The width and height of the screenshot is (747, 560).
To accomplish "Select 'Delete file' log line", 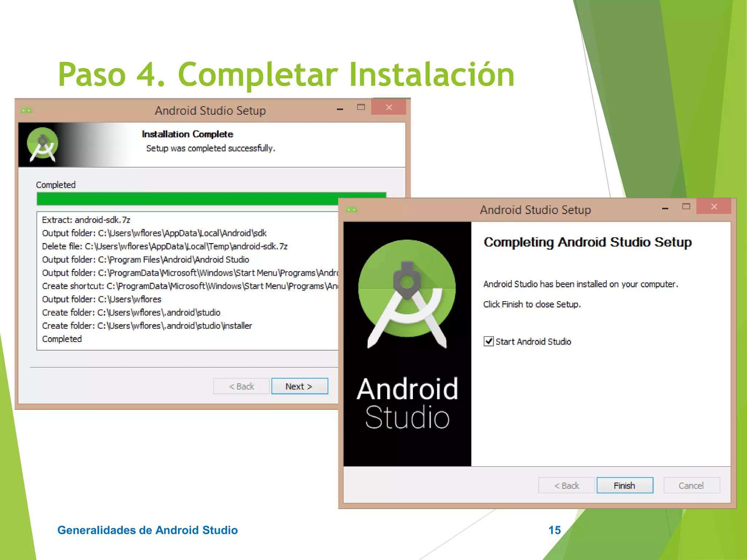I will 165,246.
